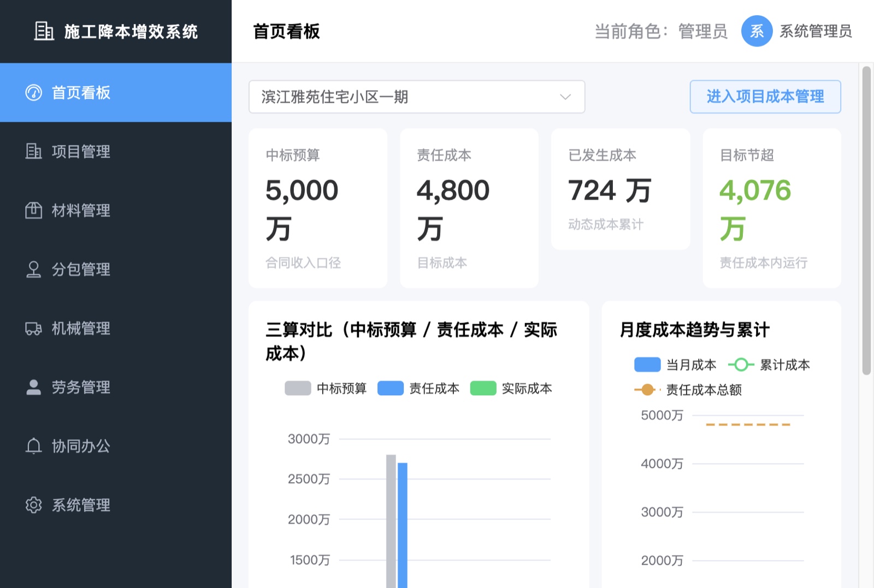Screen dimensions: 874x588
Task: Click the green 实际成本 legend color swatch
Action: 483,388
